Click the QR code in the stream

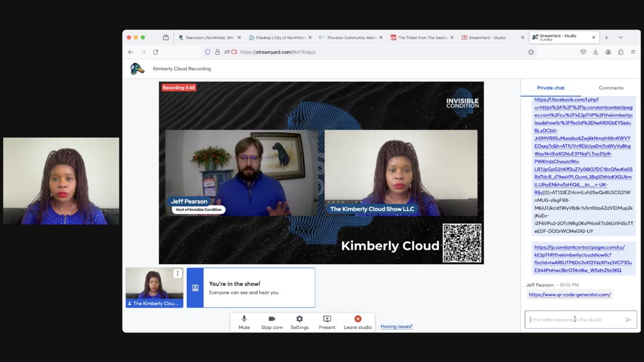coord(462,243)
